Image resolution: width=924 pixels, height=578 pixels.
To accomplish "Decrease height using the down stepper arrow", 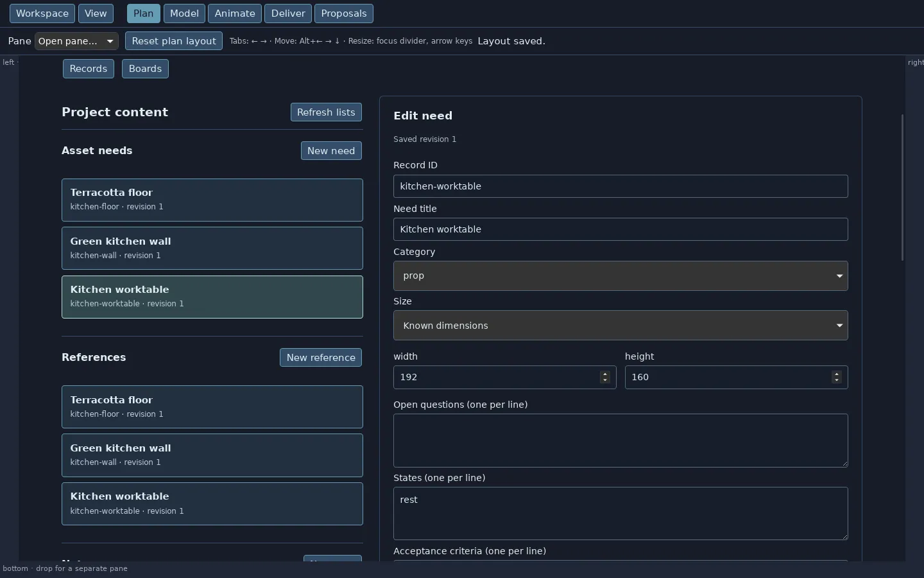I will pos(836,380).
